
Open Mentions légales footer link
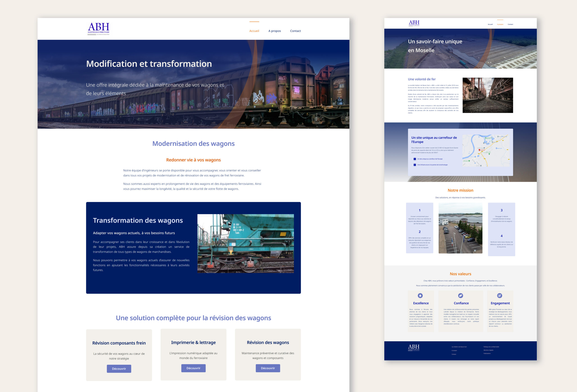pos(488,350)
